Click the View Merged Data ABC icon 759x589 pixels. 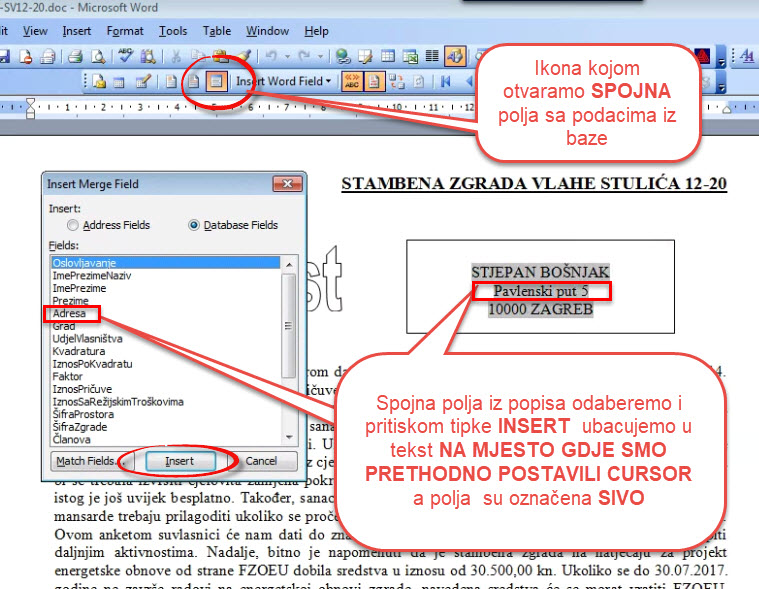click(352, 81)
